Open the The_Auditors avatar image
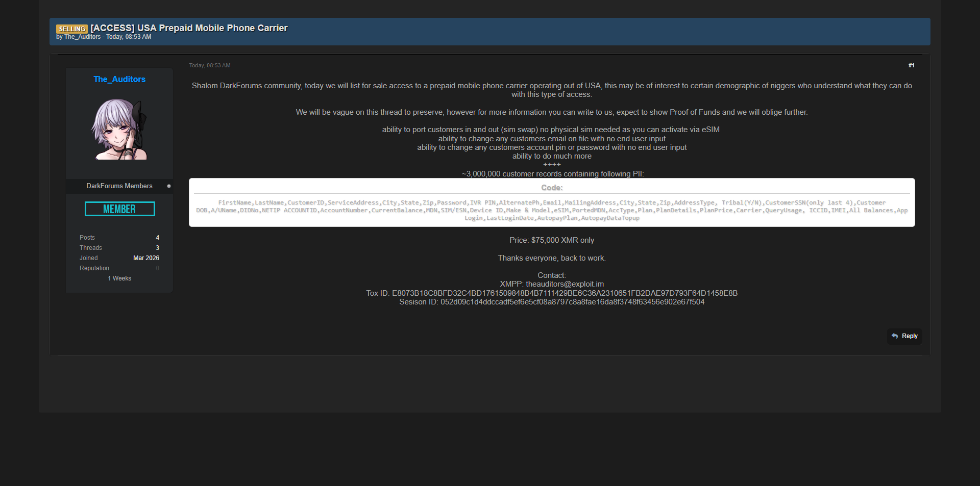This screenshot has width=980, height=486. [x=119, y=130]
